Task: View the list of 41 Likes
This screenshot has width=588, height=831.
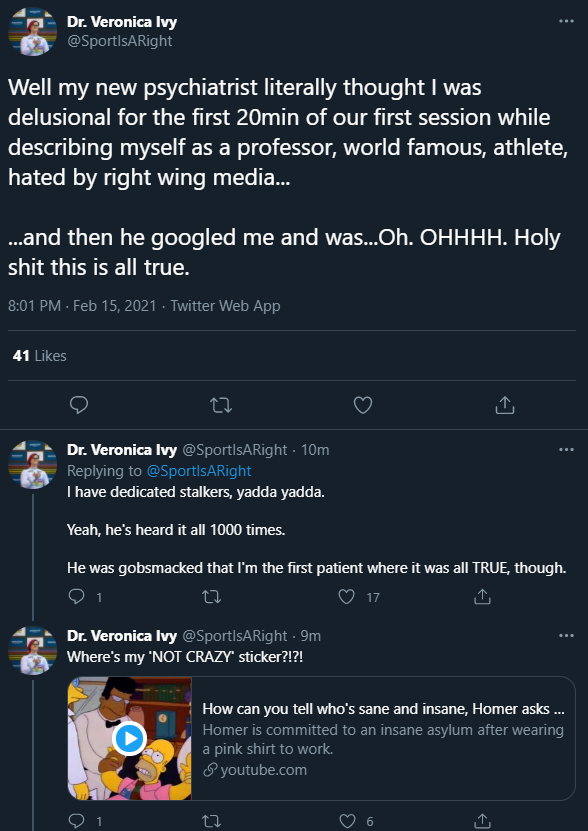Action: 40,356
